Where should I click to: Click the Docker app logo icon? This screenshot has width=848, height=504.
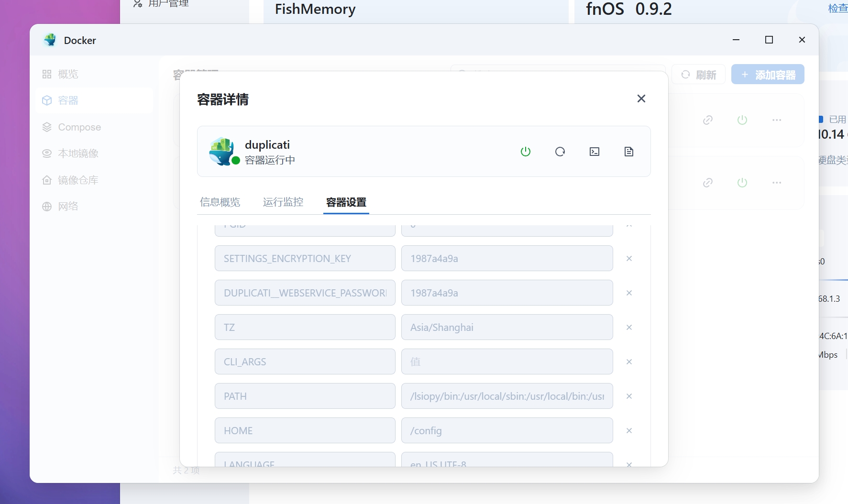50,40
